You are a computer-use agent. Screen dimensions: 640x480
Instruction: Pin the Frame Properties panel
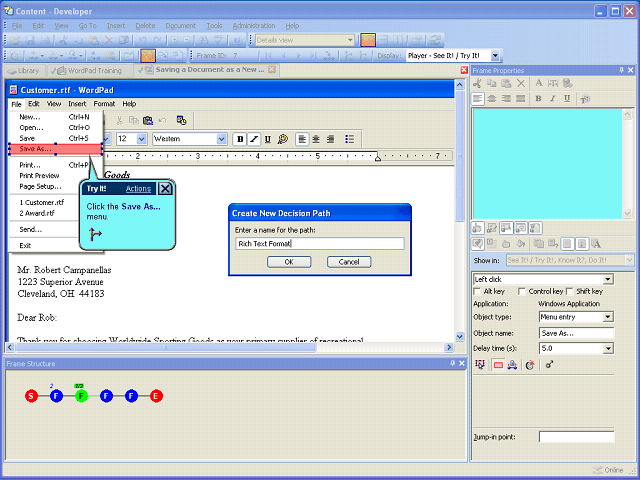pyautogui.click(x=621, y=70)
